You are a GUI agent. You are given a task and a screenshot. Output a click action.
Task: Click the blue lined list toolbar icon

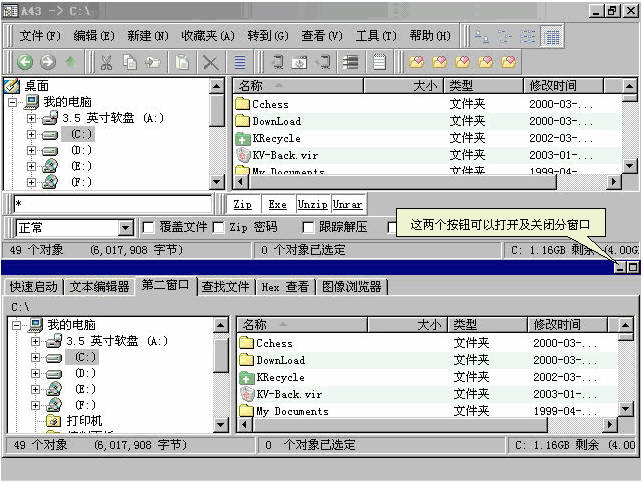pyautogui.click(x=240, y=63)
